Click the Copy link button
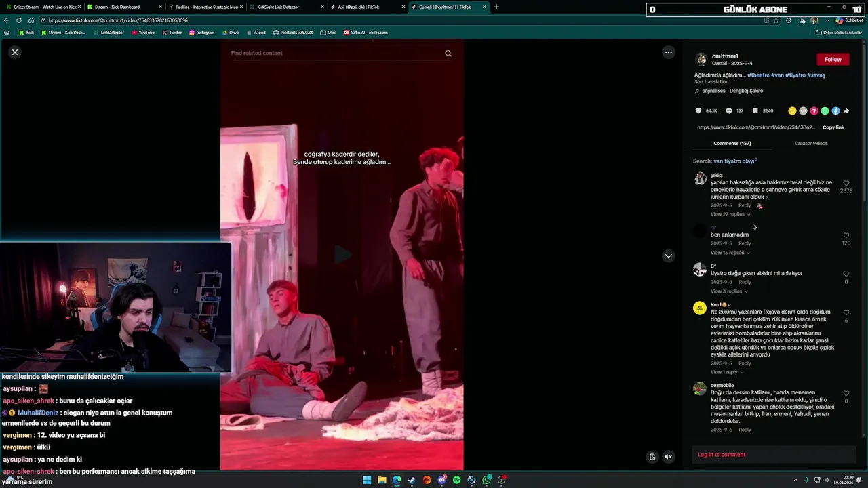 [x=833, y=127]
